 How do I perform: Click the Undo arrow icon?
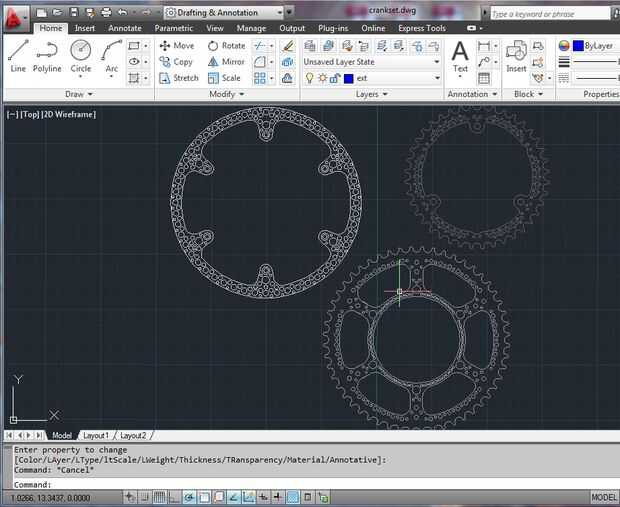123,12
